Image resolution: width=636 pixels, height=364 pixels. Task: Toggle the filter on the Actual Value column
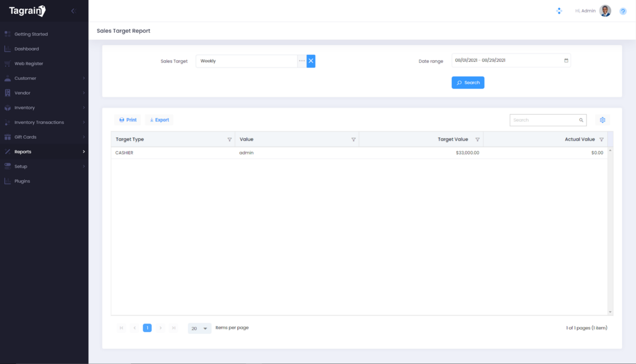[x=602, y=139]
